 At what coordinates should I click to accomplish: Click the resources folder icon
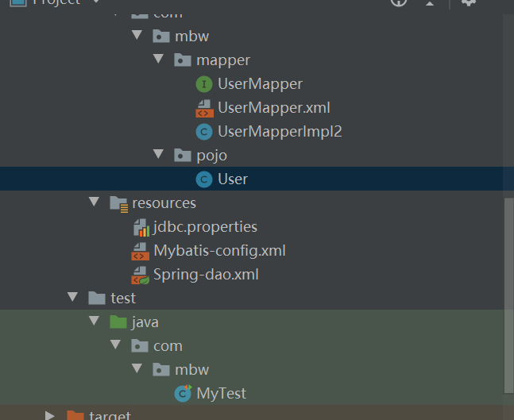(x=118, y=204)
